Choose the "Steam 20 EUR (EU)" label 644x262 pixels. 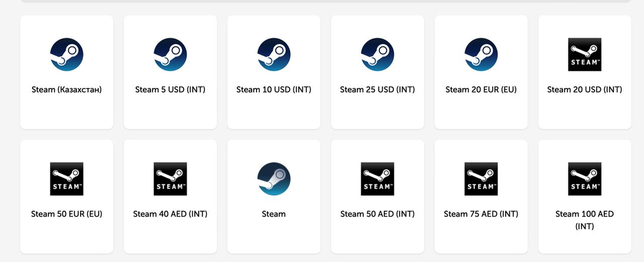[x=481, y=90]
